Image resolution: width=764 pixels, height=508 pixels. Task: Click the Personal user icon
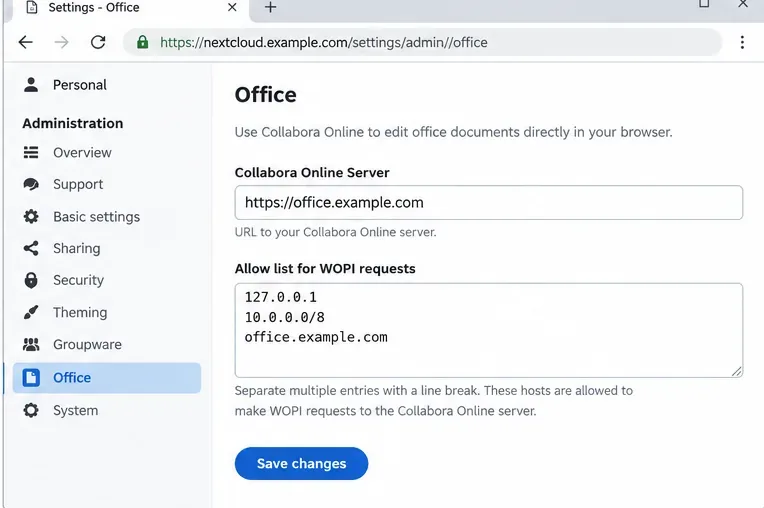coord(31,85)
